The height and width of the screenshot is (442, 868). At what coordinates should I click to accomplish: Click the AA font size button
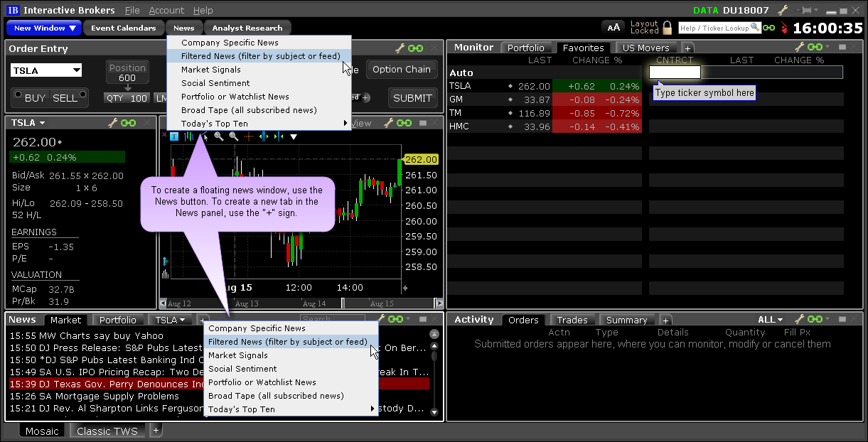coord(614,28)
